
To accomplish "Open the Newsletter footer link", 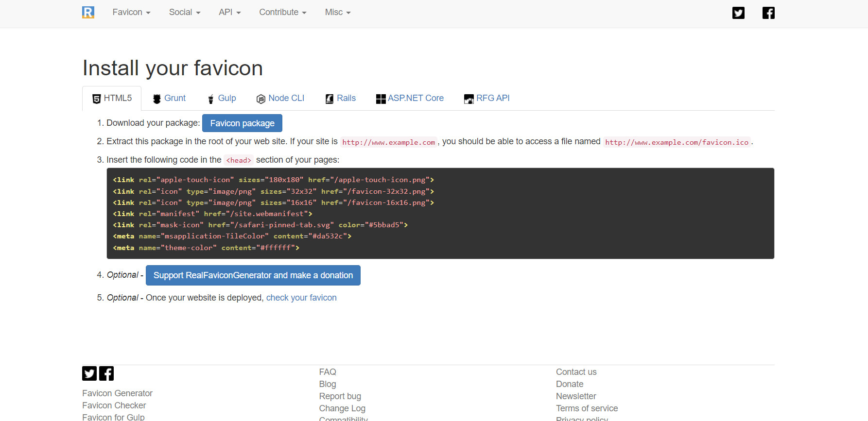I will pyautogui.click(x=576, y=396).
